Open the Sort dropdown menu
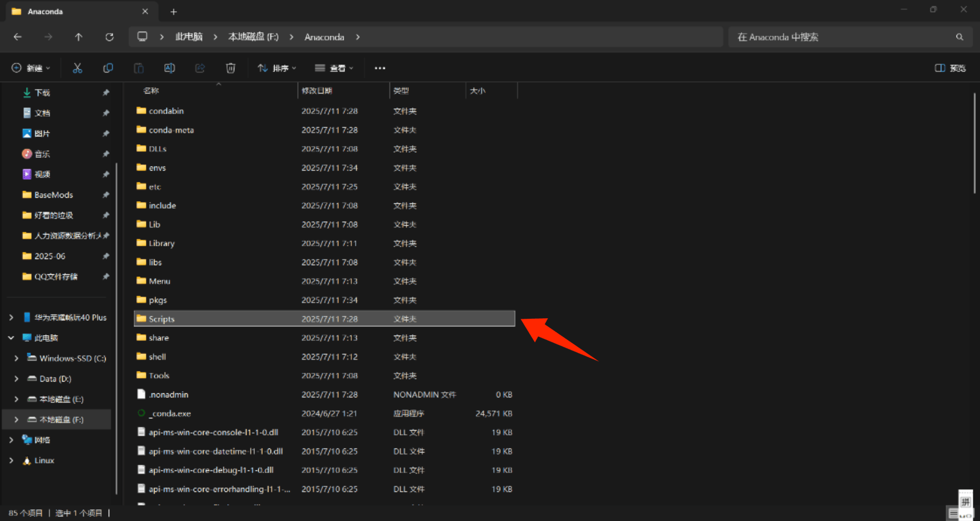The height and width of the screenshot is (521, 980). tap(277, 68)
